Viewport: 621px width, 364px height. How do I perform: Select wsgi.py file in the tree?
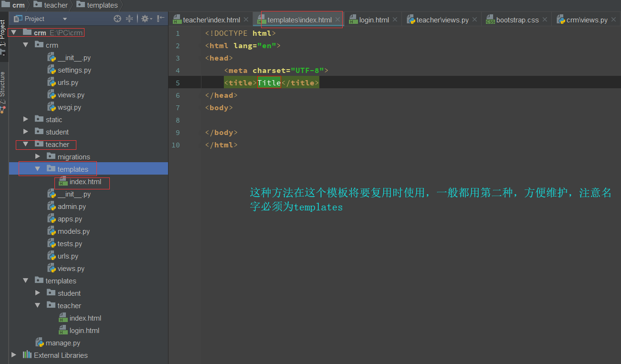[69, 107]
